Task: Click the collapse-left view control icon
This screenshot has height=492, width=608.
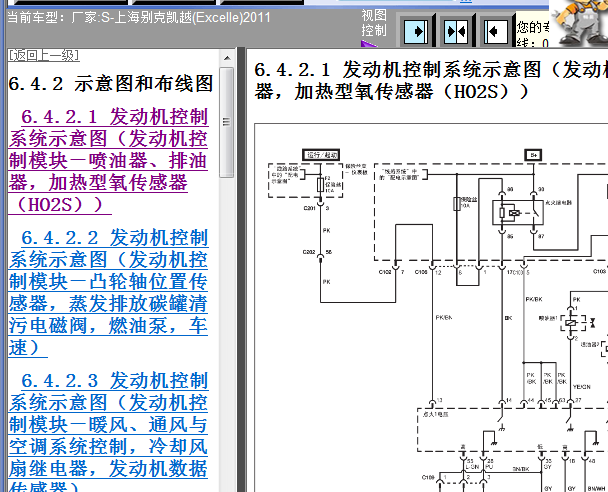Action: pos(496,31)
